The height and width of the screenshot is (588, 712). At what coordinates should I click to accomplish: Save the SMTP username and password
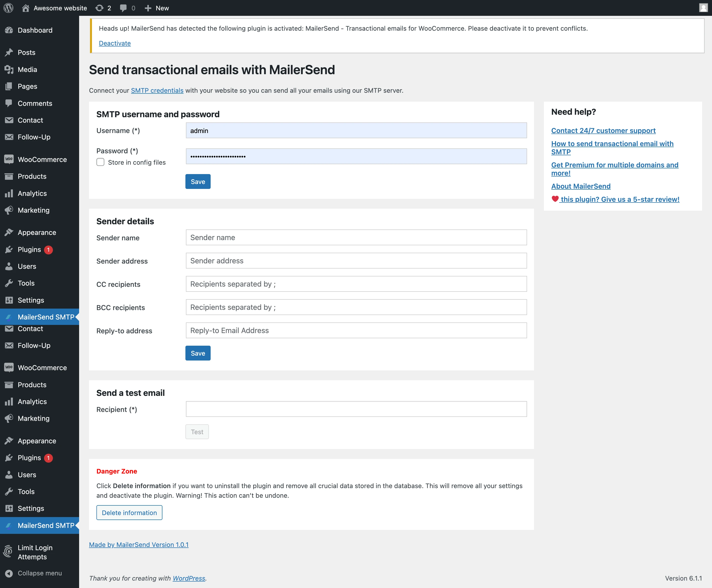[x=198, y=181]
